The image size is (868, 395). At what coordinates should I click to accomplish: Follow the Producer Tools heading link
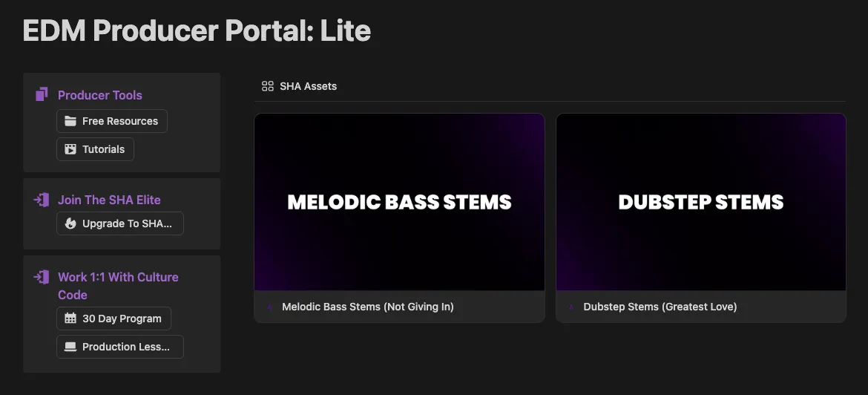pyautogui.click(x=100, y=95)
